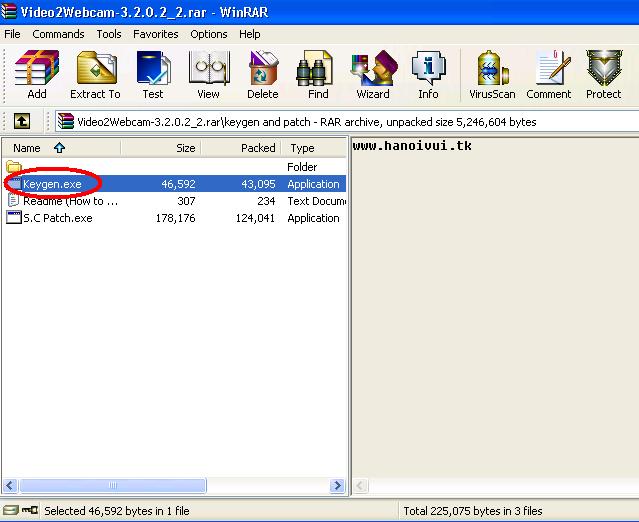
Task: Launch the Wizard tool
Action: tap(373, 75)
